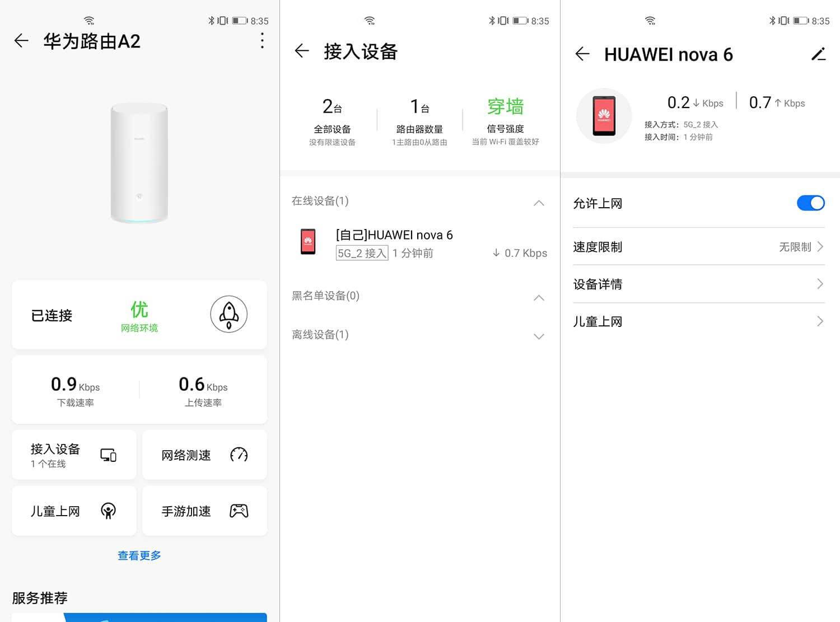Tap 路由器数量 1台 stat
Image resolution: width=840 pixels, height=622 pixels.
(x=419, y=121)
